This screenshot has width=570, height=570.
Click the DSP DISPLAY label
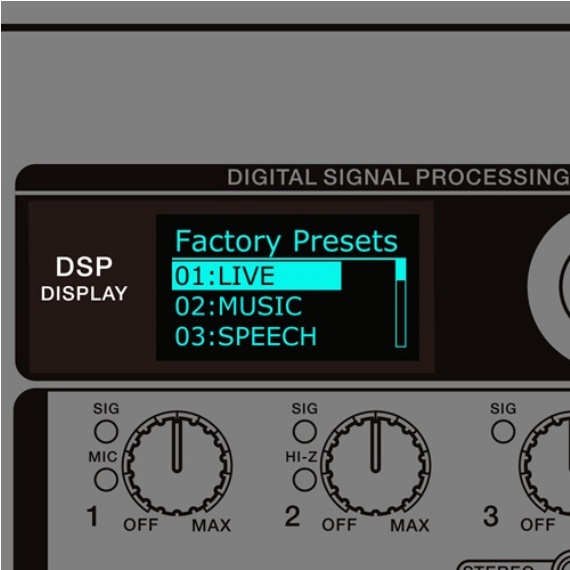(84, 279)
